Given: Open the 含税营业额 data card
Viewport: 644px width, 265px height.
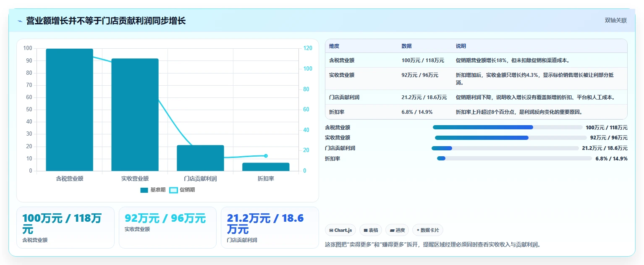Looking at the screenshot, I should (x=65, y=228).
